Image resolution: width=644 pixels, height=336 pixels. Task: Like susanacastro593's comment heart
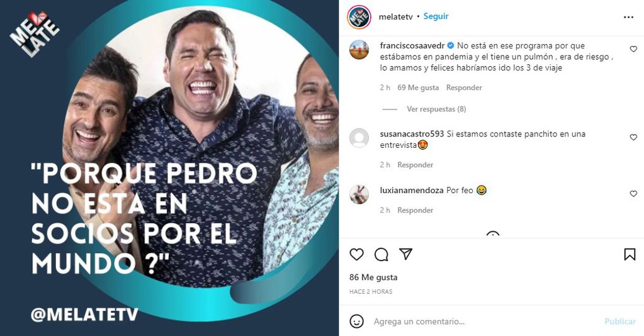[633, 137]
